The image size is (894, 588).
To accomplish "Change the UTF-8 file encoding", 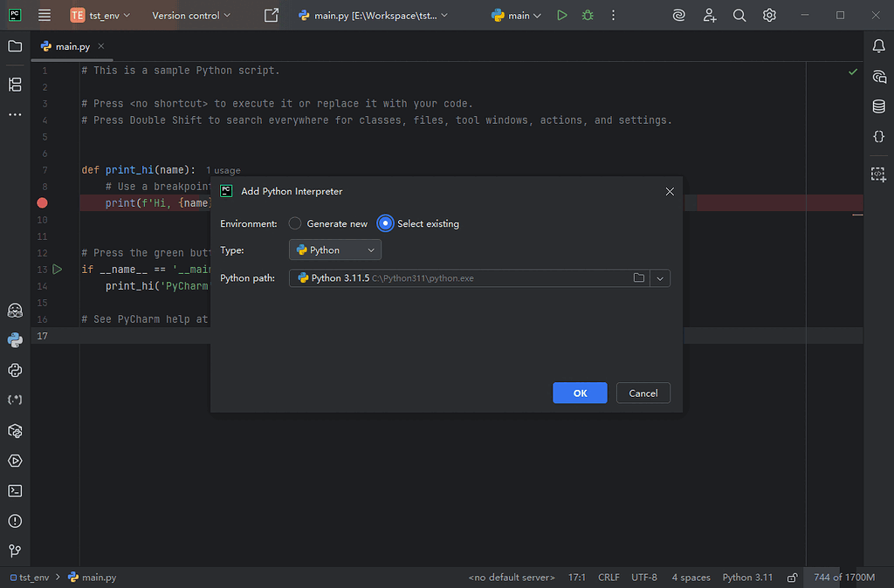I will coord(644,578).
